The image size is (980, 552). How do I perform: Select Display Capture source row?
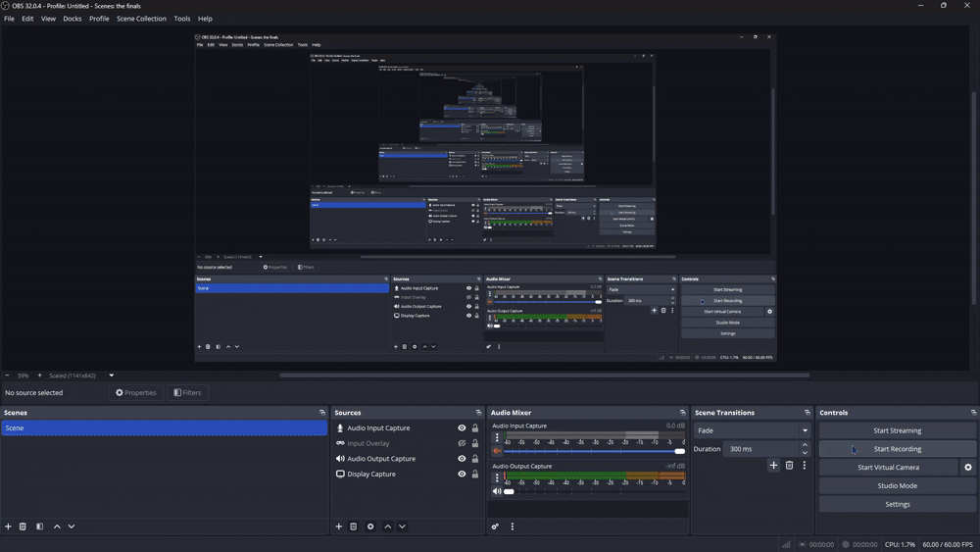pos(407,474)
